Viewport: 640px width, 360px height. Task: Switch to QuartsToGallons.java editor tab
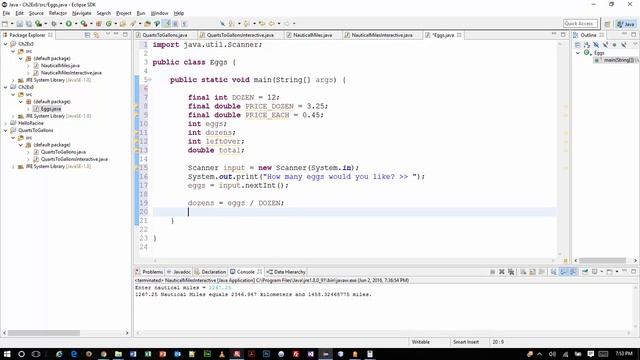point(165,35)
